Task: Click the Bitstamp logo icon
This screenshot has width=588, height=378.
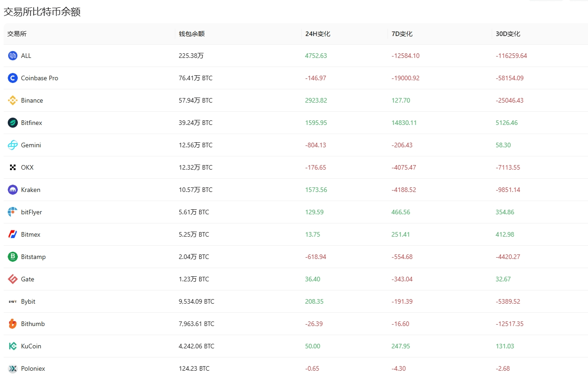Action: [13, 257]
